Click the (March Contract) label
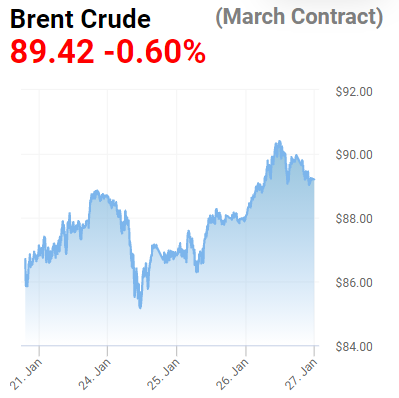 pos(299,17)
